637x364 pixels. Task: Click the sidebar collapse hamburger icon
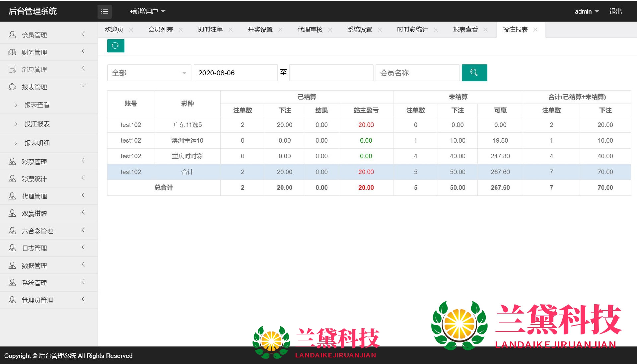point(105,12)
